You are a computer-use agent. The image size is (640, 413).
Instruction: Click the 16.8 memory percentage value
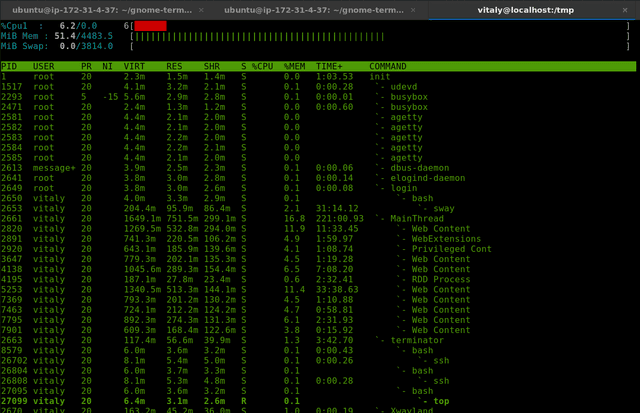pos(294,219)
